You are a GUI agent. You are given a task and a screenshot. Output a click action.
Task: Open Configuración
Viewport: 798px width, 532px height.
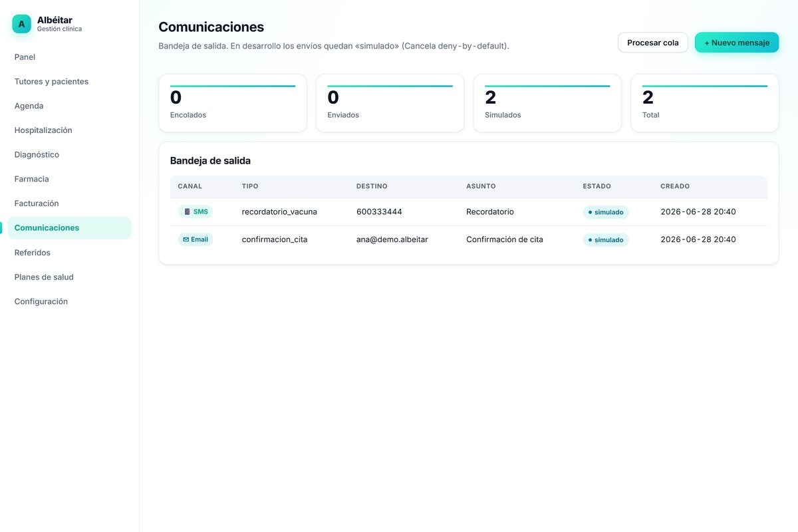(69, 302)
